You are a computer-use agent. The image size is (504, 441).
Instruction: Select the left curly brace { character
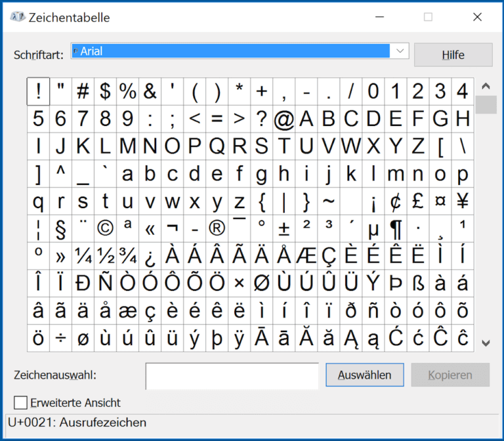[x=262, y=201]
